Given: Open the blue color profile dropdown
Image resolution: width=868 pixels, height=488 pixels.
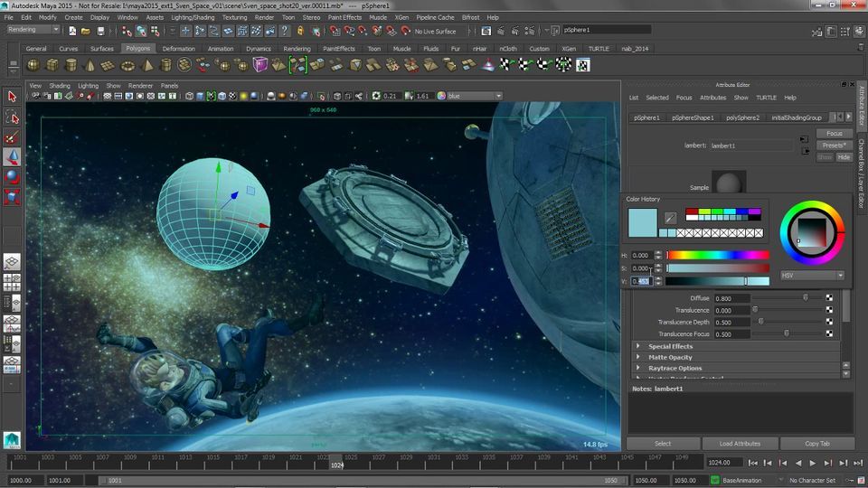Looking at the screenshot, I should coord(475,96).
